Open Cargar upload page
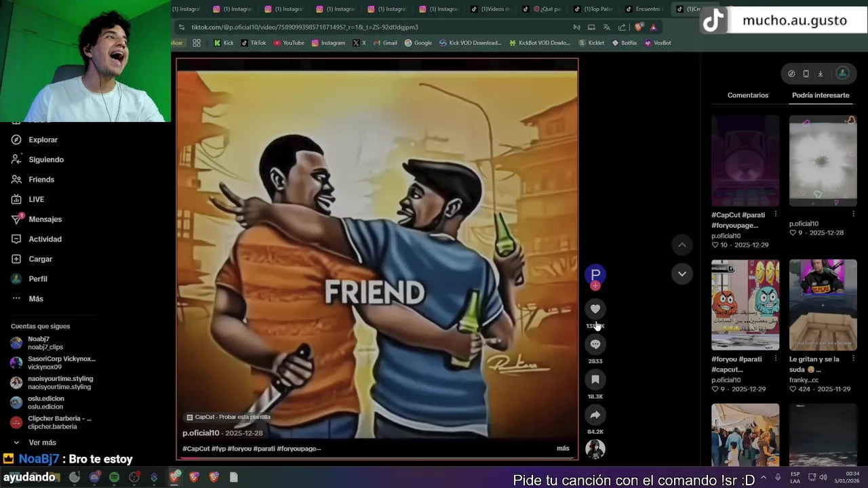This screenshot has width=868, height=488. point(32,259)
